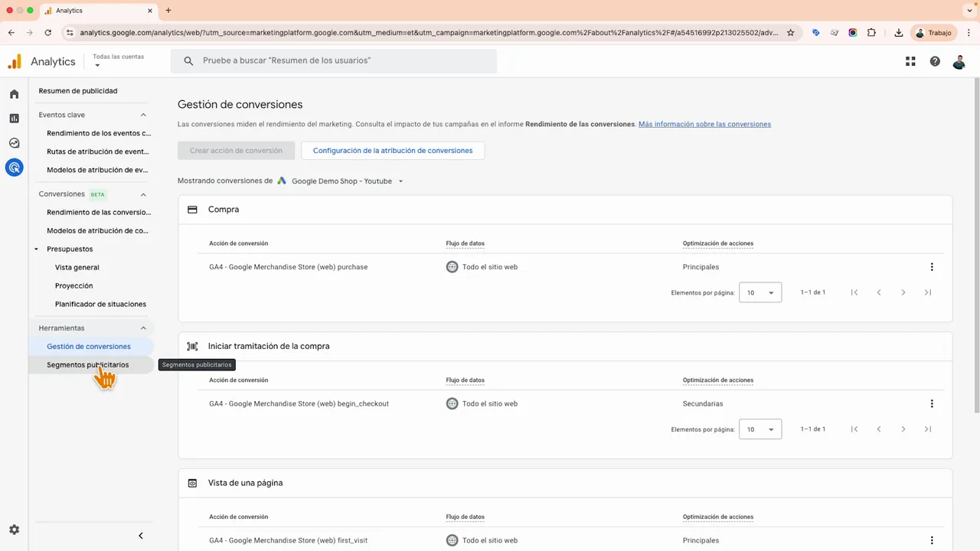980x551 pixels.
Task: Focus the Analytics search field
Action: [334, 60]
